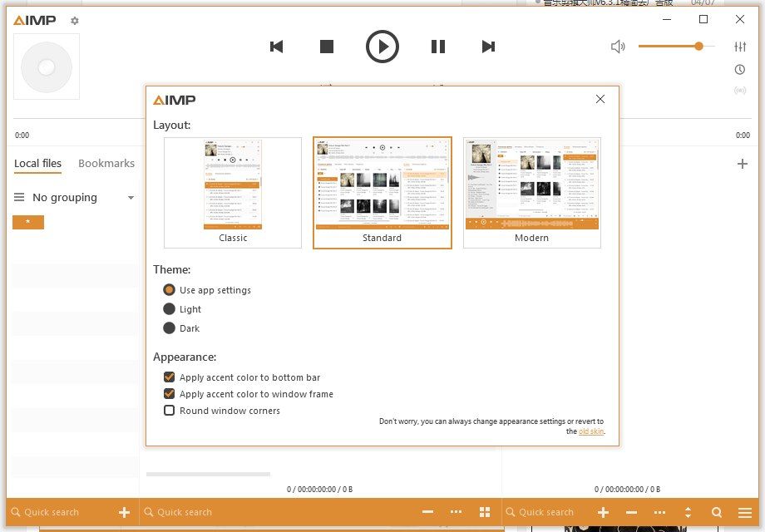Close the AIMP main window
The image size is (765, 532).
point(739,19)
